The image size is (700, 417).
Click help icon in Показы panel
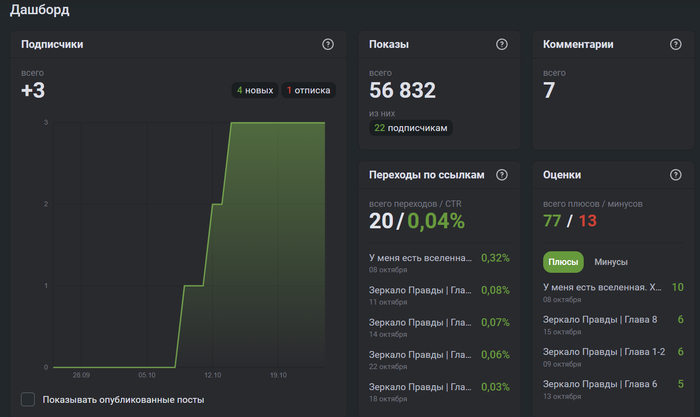point(502,45)
